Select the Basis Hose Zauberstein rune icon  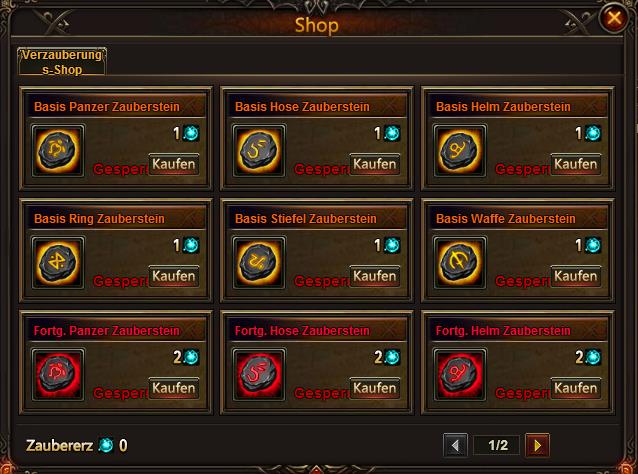tap(259, 151)
